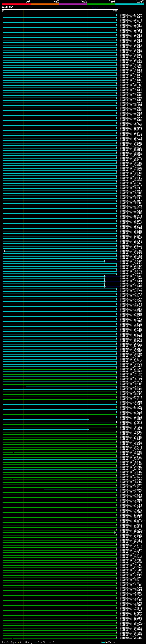Select hit label UniRef100_Q05VI9
Image resolution: width=146 pixels, height=644 pixels.
(x=131, y=289)
